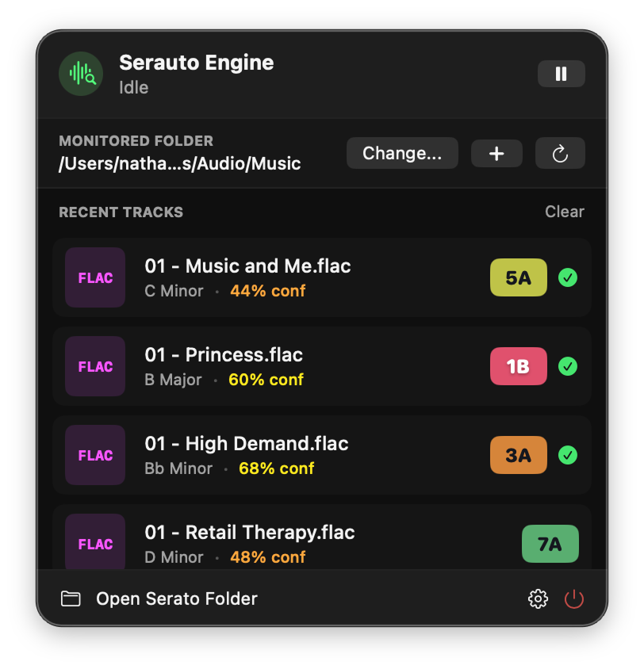
Task: Open the settings gear
Action: point(538,598)
